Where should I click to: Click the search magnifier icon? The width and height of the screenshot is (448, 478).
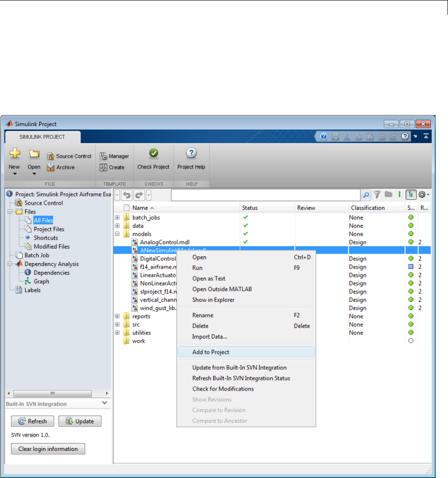[366, 195]
